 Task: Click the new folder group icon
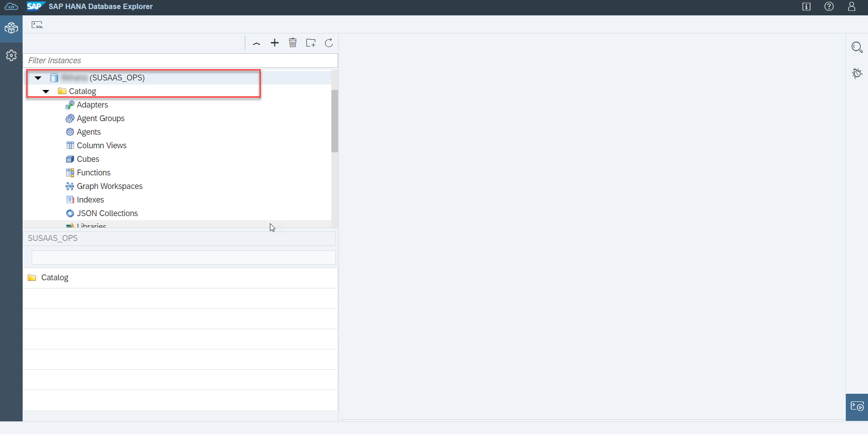tap(311, 43)
